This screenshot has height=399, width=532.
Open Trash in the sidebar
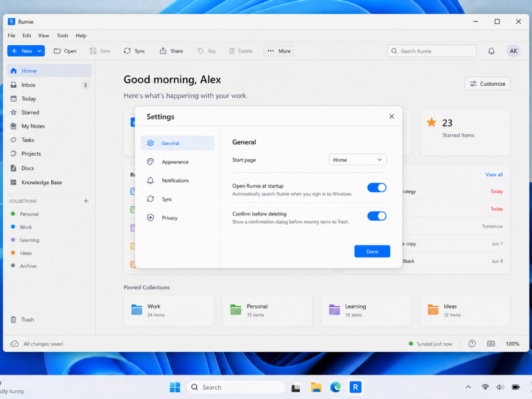(49, 320)
